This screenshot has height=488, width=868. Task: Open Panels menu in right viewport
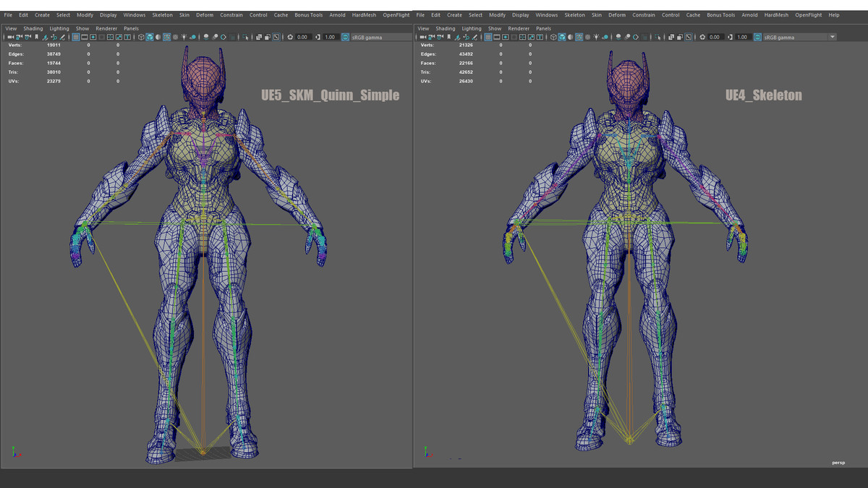tap(543, 29)
